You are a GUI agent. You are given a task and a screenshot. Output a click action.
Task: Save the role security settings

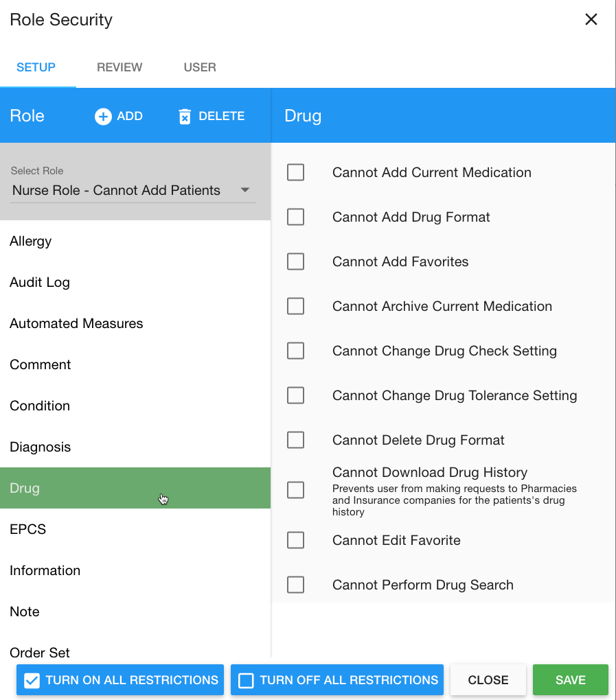(x=570, y=679)
